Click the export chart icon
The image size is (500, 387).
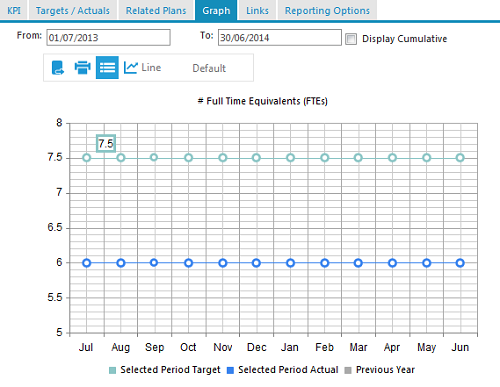pyautogui.click(x=58, y=68)
